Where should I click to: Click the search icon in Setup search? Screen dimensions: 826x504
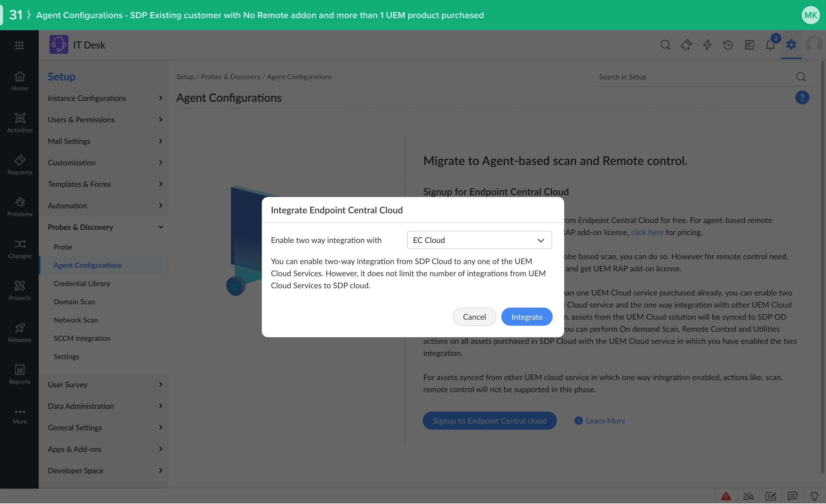801,77
